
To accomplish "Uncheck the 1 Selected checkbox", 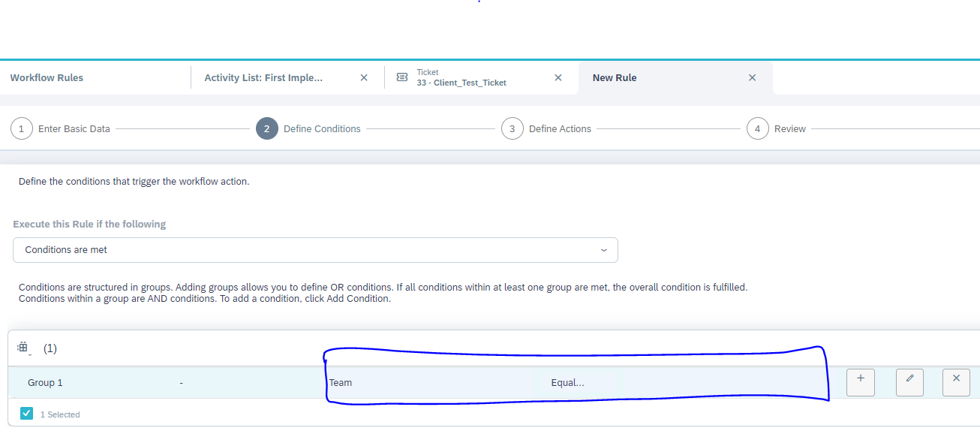I will [27, 414].
